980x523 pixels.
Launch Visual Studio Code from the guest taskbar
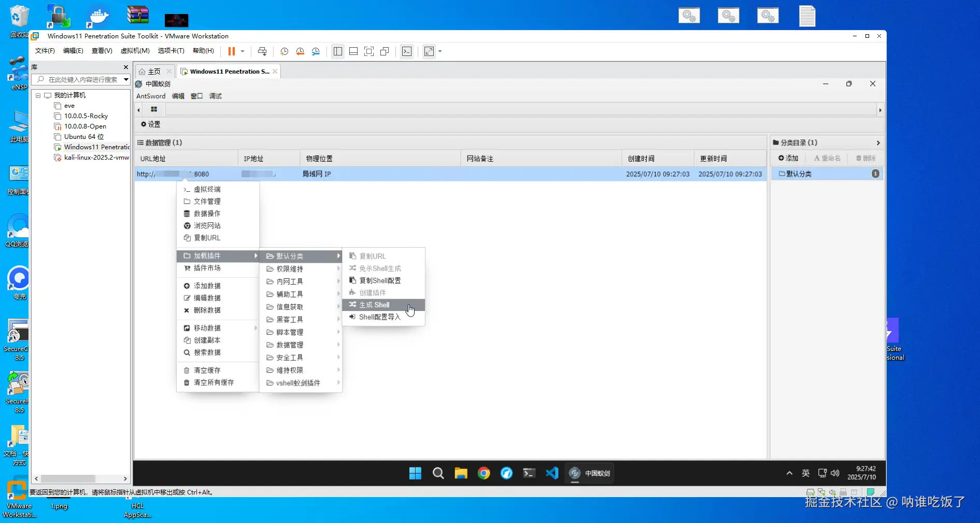pos(552,473)
